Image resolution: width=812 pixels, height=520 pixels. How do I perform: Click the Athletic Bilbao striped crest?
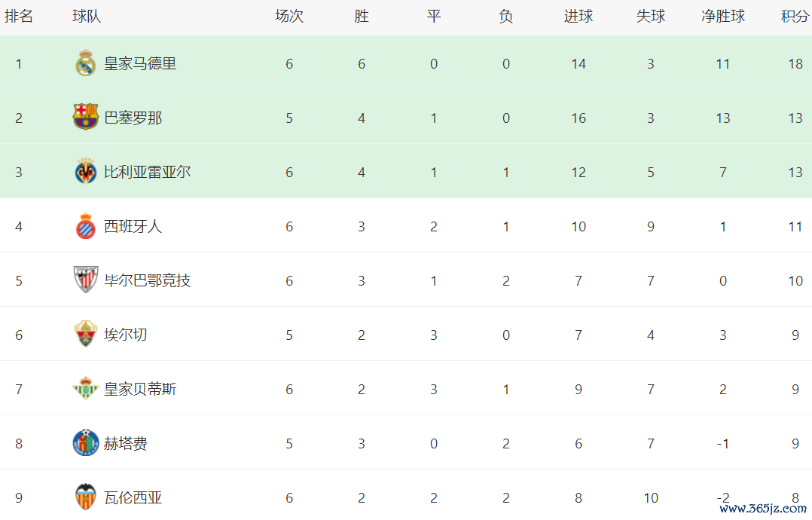tap(86, 280)
